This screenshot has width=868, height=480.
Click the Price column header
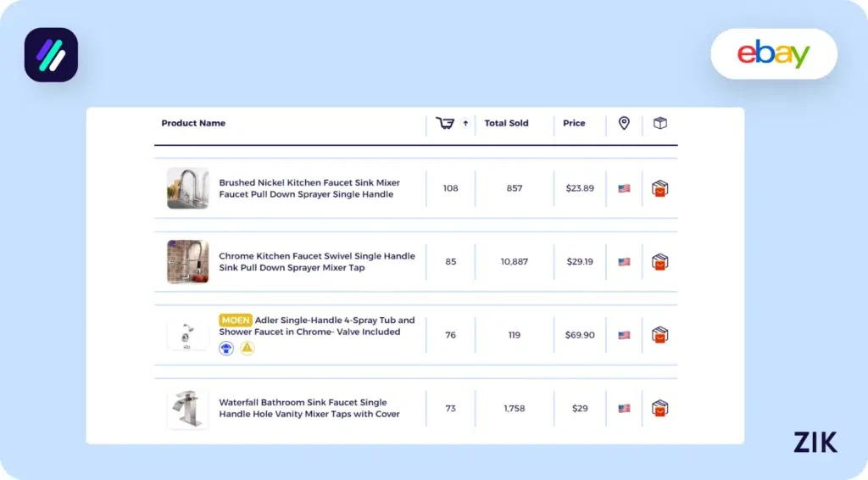tap(574, 123)
